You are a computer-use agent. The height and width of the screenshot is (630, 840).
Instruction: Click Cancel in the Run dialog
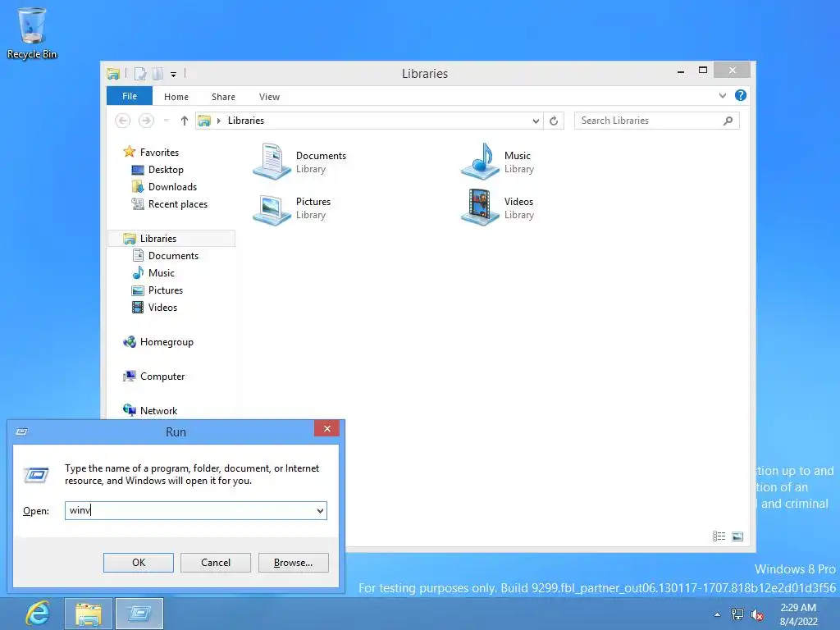[216, 563]
